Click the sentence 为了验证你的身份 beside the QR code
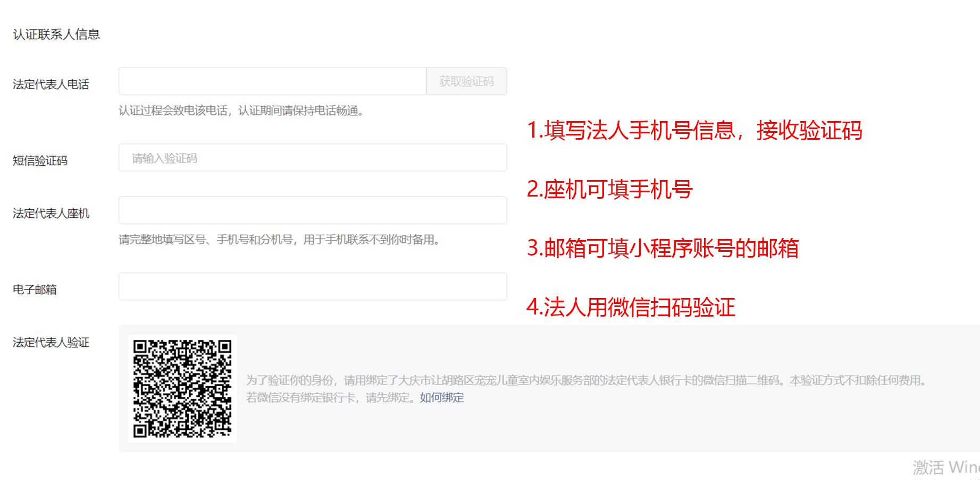The width and height of the screenshot is (980, 485). (x=587, y=381)
